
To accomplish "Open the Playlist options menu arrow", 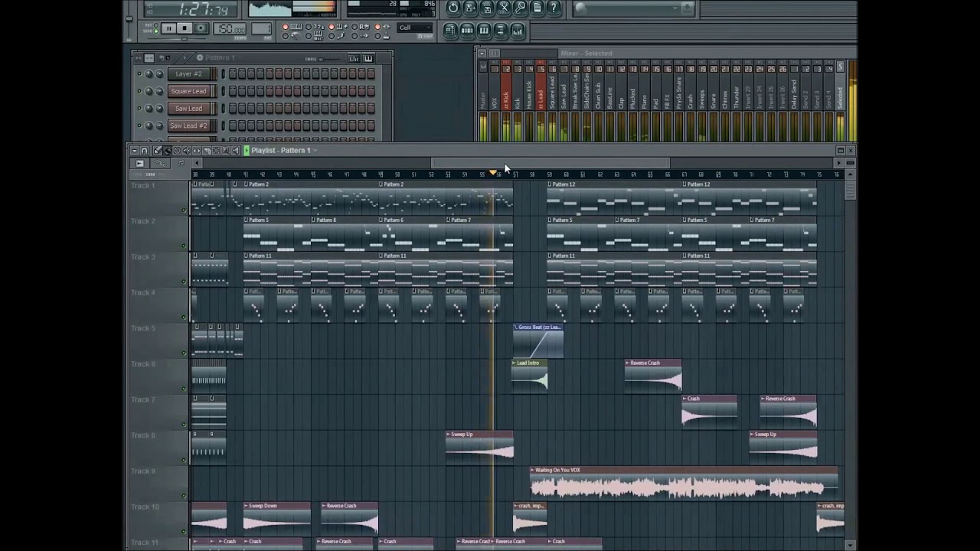I will pos(135,151).
